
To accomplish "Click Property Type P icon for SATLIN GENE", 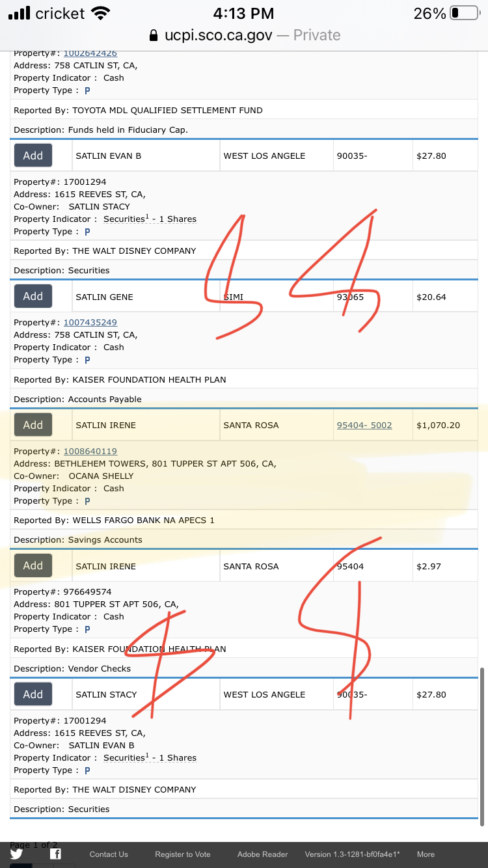I will pyautogui.click(x=87, y=360).
